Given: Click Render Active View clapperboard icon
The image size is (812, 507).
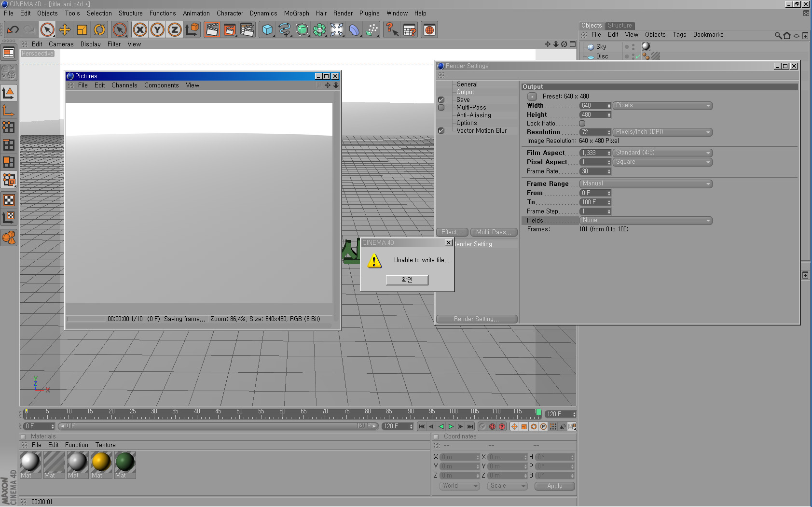Looking at the screenshot, I should click(212, 30).
